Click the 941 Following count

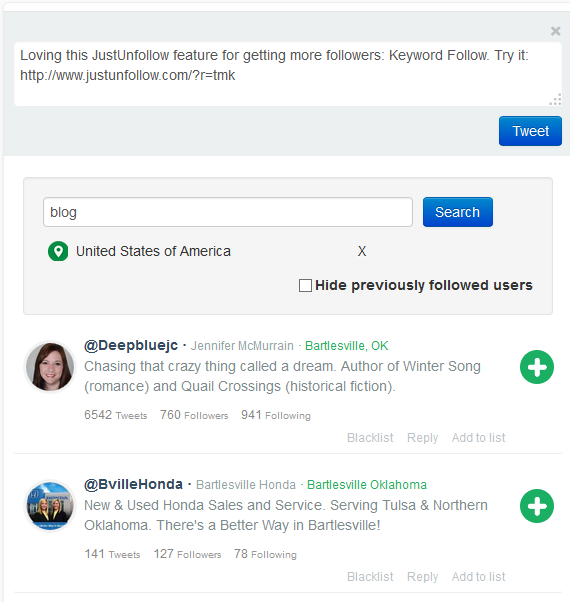point(276,415)
